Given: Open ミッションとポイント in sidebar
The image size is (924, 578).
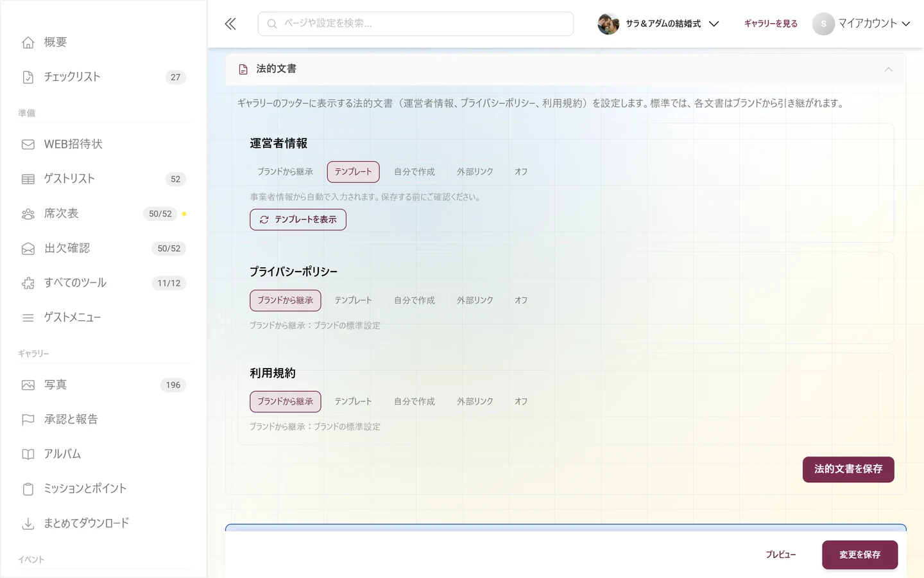Looking at the screenshot, I should tap(103, 489).
